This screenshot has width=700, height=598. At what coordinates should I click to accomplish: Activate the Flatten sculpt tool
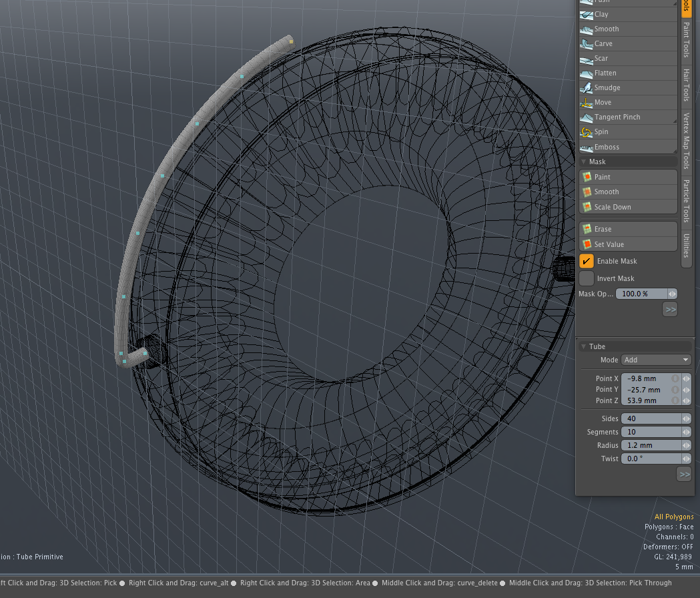coord(628,73)
